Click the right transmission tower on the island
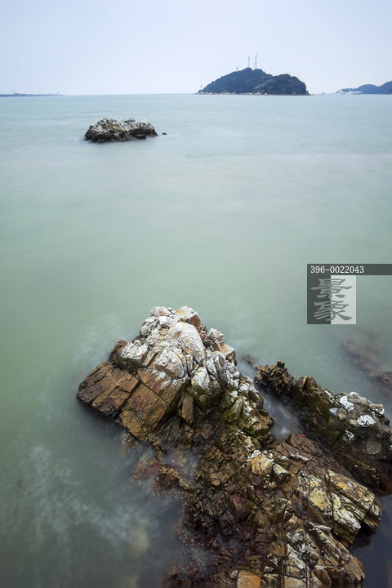 tap(256, 61)
